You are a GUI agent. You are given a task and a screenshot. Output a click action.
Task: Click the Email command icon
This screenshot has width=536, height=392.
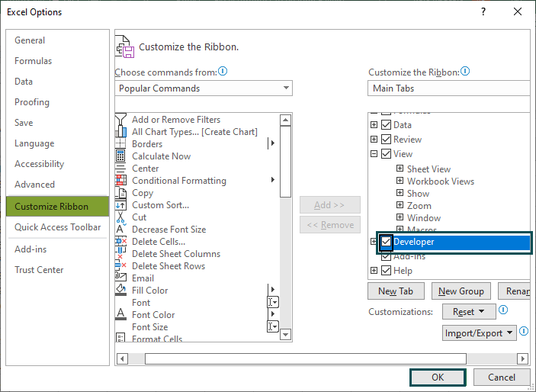[120, 278]
